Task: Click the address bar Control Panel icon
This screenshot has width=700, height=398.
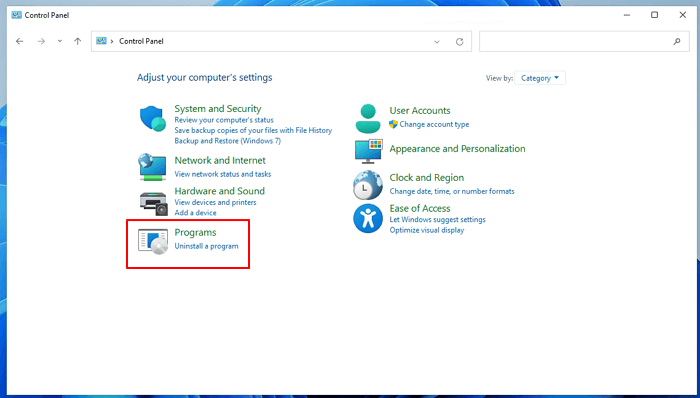Action: [101, 41]
